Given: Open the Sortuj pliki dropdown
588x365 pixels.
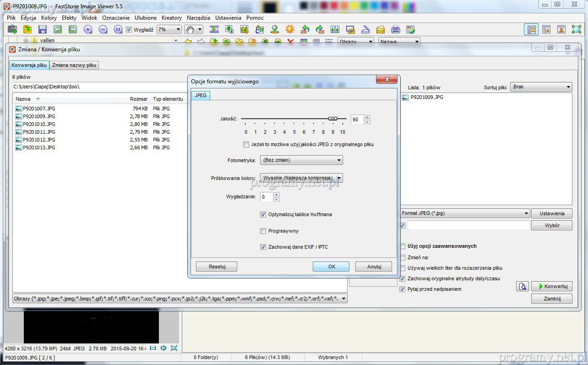Looking at the screenshot, I should (x=541, y=87).
